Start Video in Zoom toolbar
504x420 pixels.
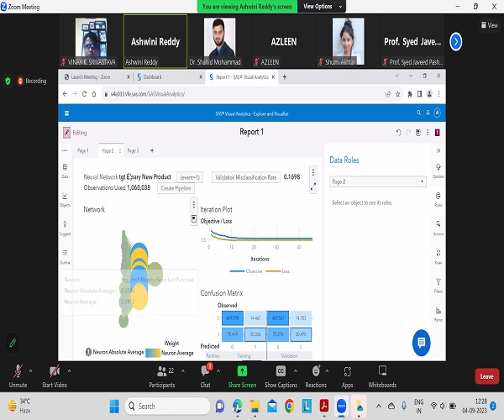coord(55,376)
